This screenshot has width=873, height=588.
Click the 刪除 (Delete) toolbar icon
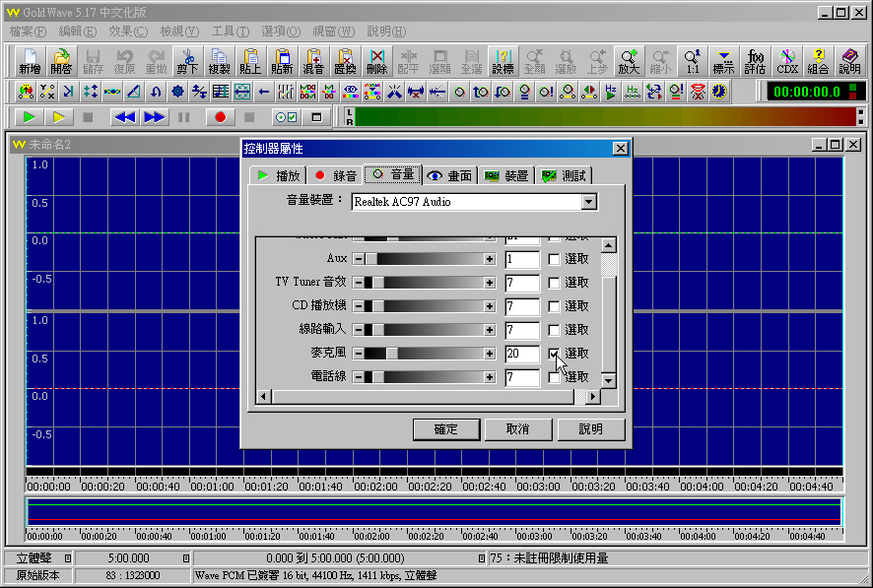(376, 62)
